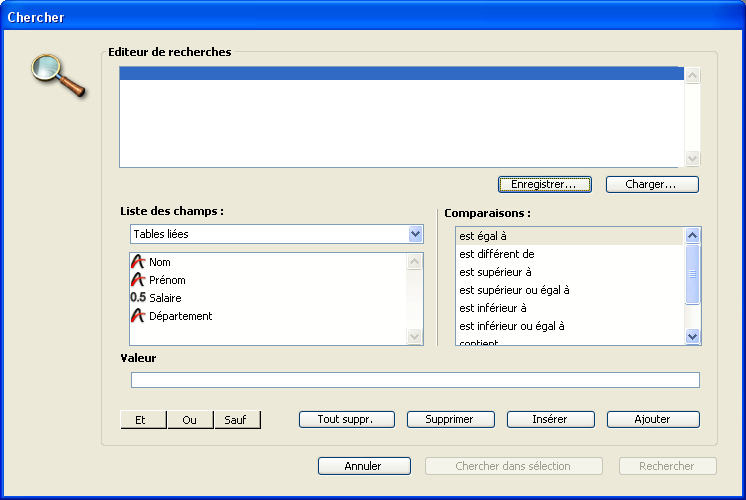Click the Charger... button
746x500 pixels.
[x=651, y=185]
